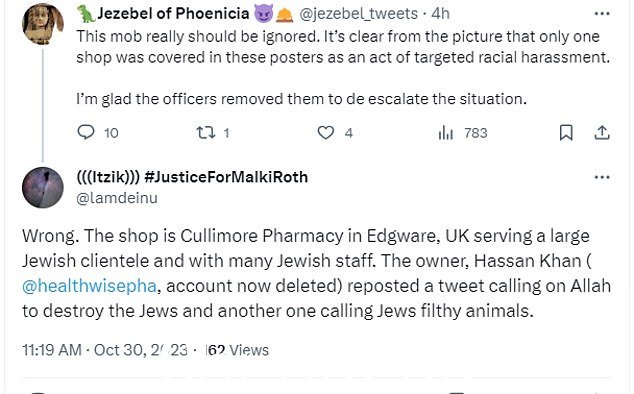Share Jezebel's tweet via upload icon

pyautogui.click(x=602, y=133)
